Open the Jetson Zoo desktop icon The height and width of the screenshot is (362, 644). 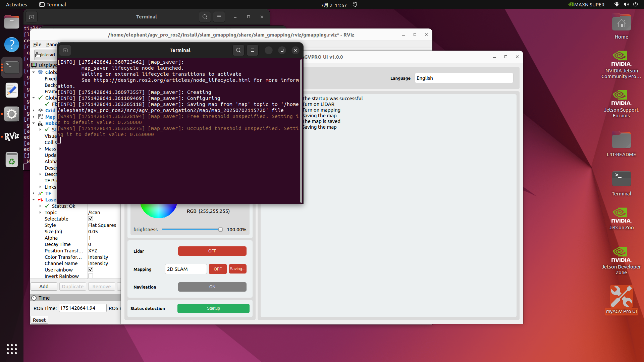621,219
